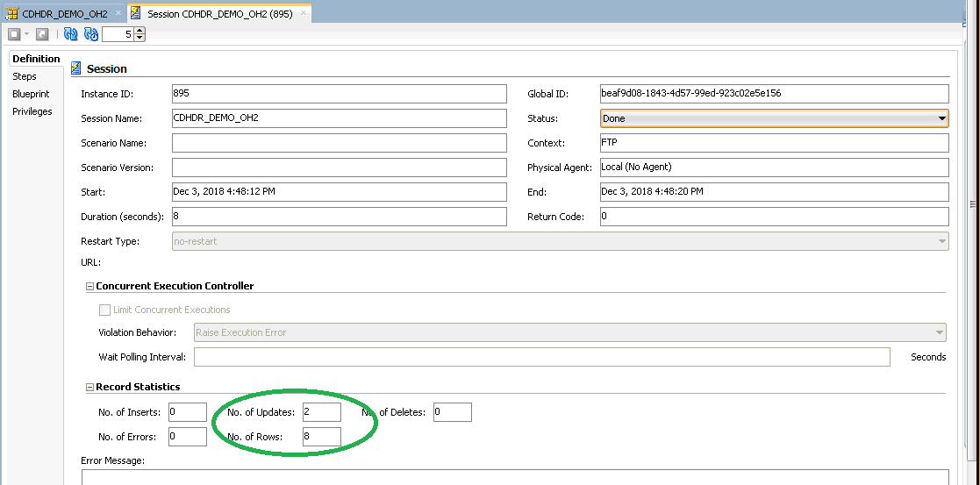Click the Session heading icon
Screen dimensions: 980x485
coord(76,68)
